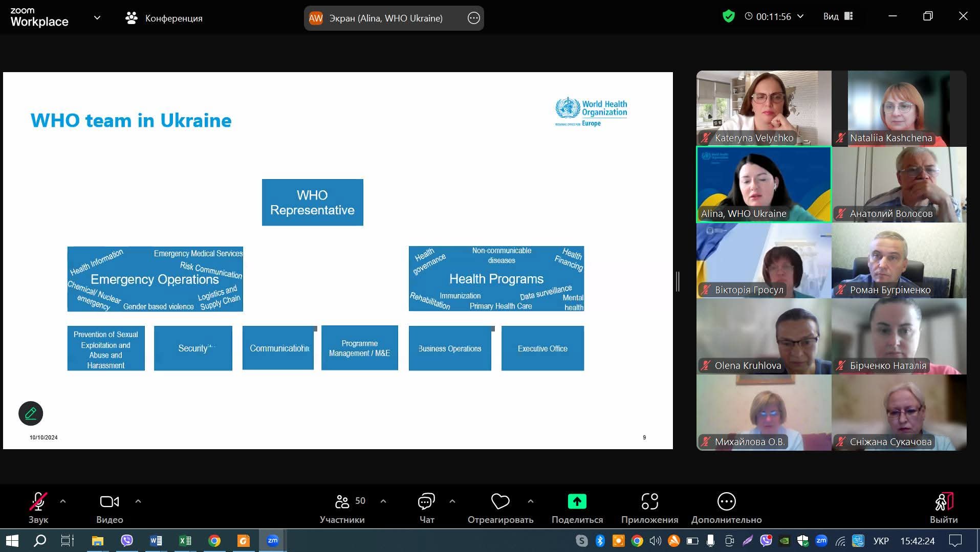Click the green encryption shield icon
This screenshot has width=980, height=552.
(x=728, y=16)
